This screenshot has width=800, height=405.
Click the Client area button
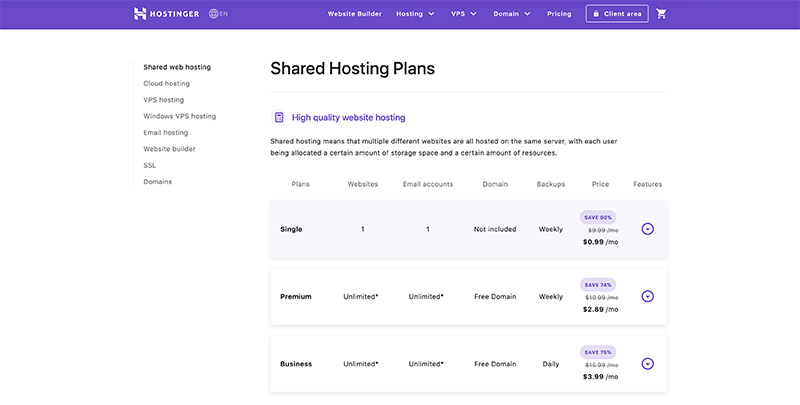coord(617,14)
